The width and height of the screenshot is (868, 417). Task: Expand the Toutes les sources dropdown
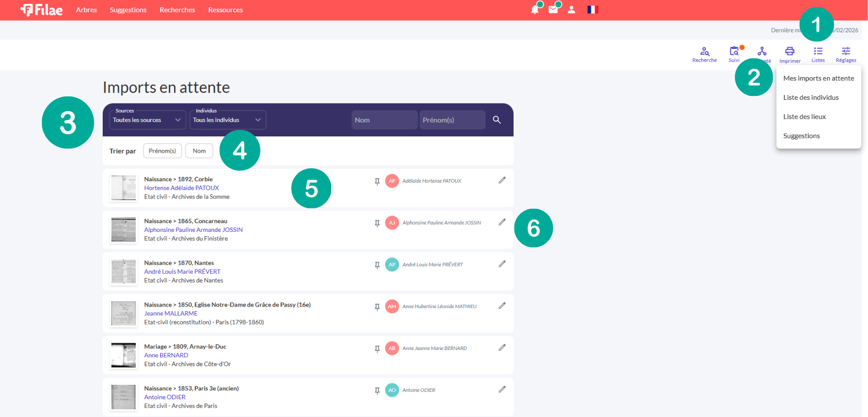tap(148, 120)
